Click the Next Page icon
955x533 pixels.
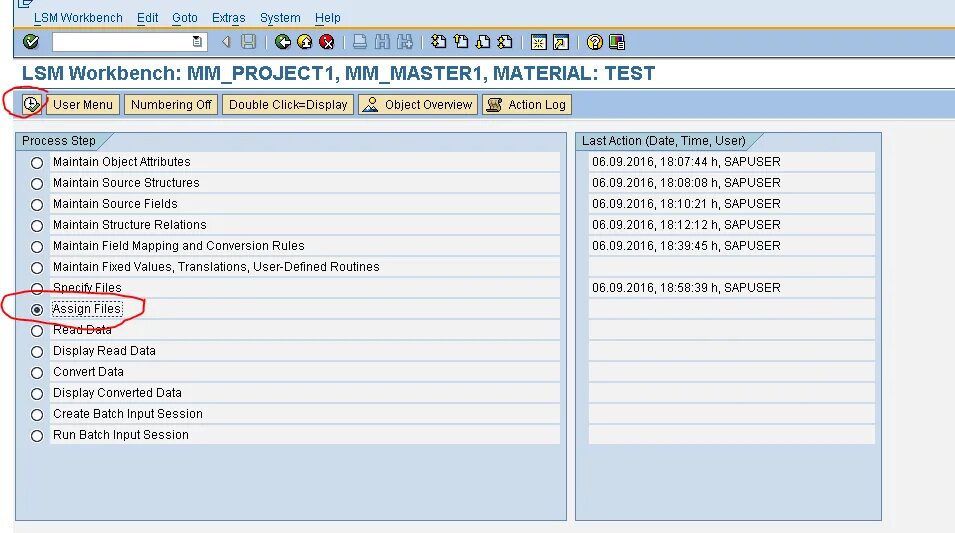pos(483,41)
